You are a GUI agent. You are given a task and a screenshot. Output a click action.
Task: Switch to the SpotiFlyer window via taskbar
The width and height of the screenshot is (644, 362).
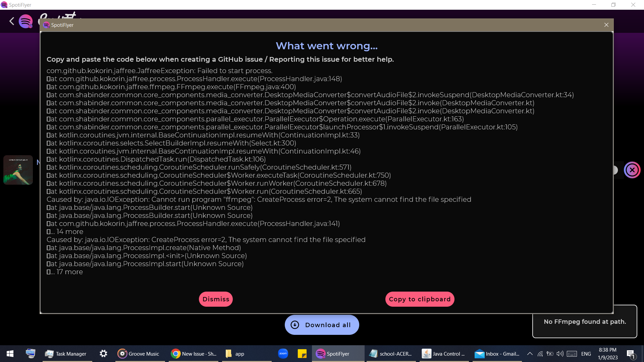point(338,354)
